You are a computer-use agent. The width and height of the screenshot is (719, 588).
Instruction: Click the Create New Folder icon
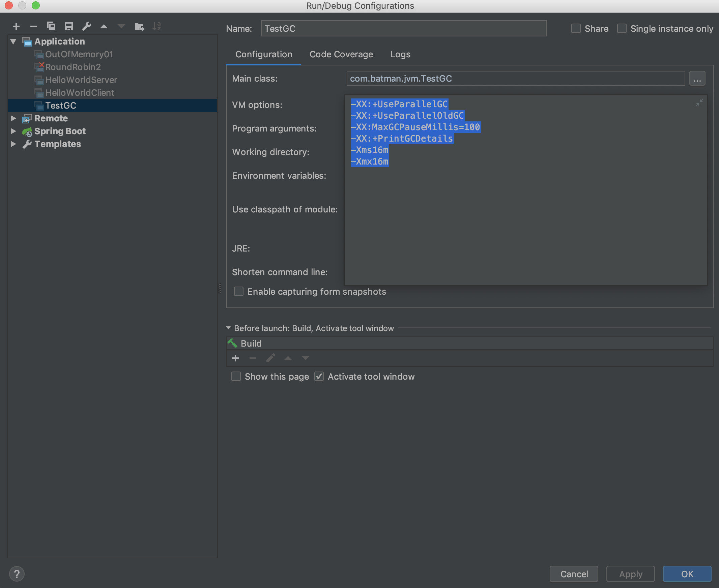coord(139,26)
